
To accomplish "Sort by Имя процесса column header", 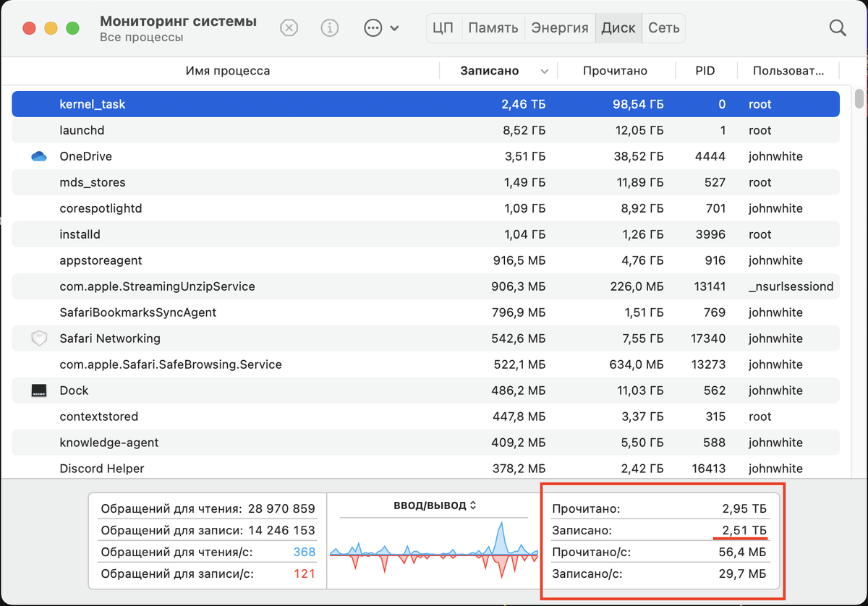I will click(228, 71).
